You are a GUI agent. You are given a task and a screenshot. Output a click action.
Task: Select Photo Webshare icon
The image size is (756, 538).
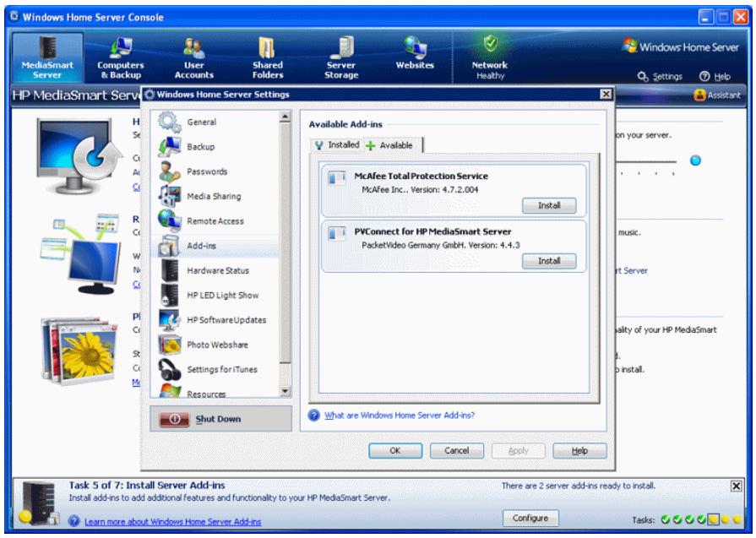[169, 345]
